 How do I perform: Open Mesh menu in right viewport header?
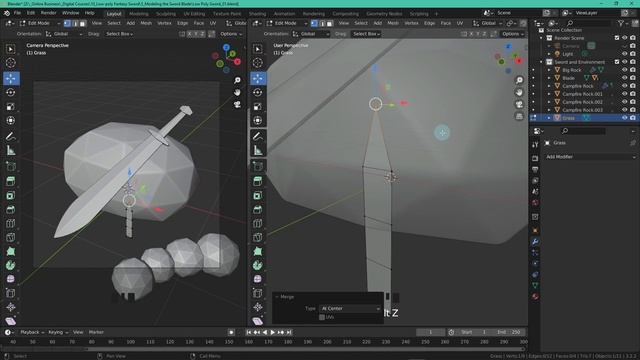pos(393,23)
